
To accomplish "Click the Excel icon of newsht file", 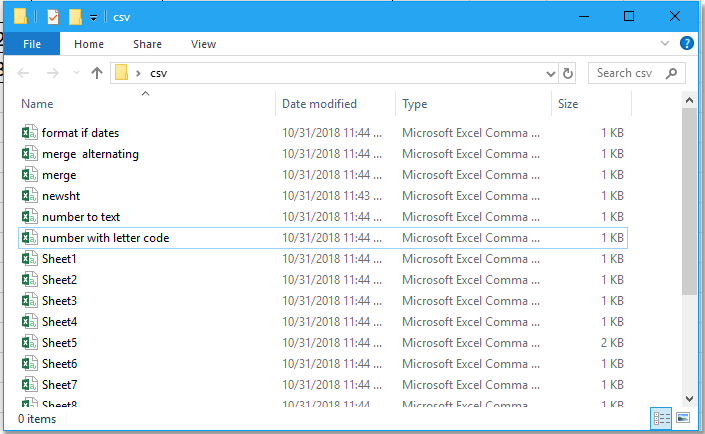I will [x=30, y=196].
